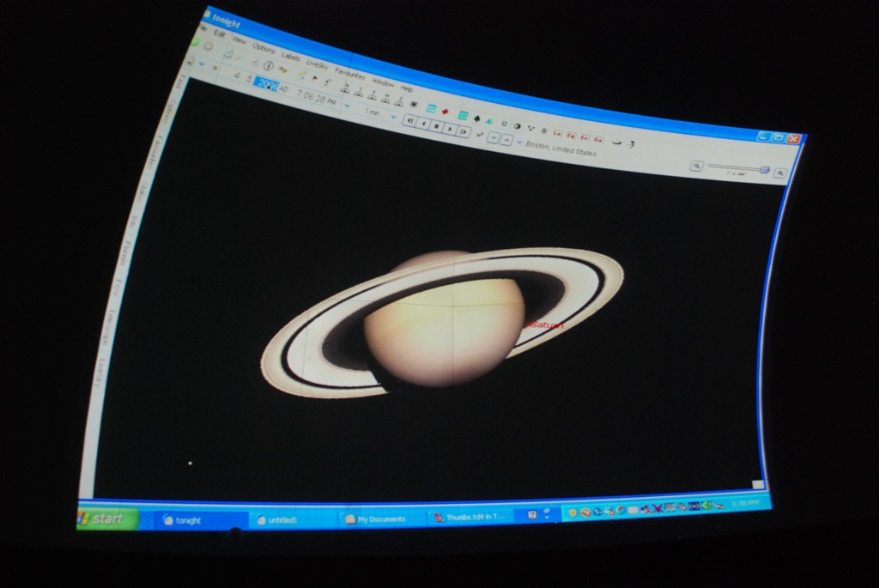Toggle the galactic 'Ga' guide button
The width and height of the screenshot is (879, 588).
[x=597, y=139]
